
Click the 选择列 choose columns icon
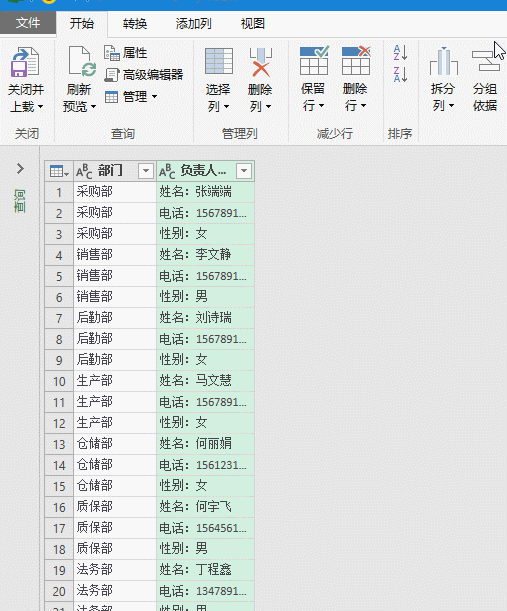point(219,61)
